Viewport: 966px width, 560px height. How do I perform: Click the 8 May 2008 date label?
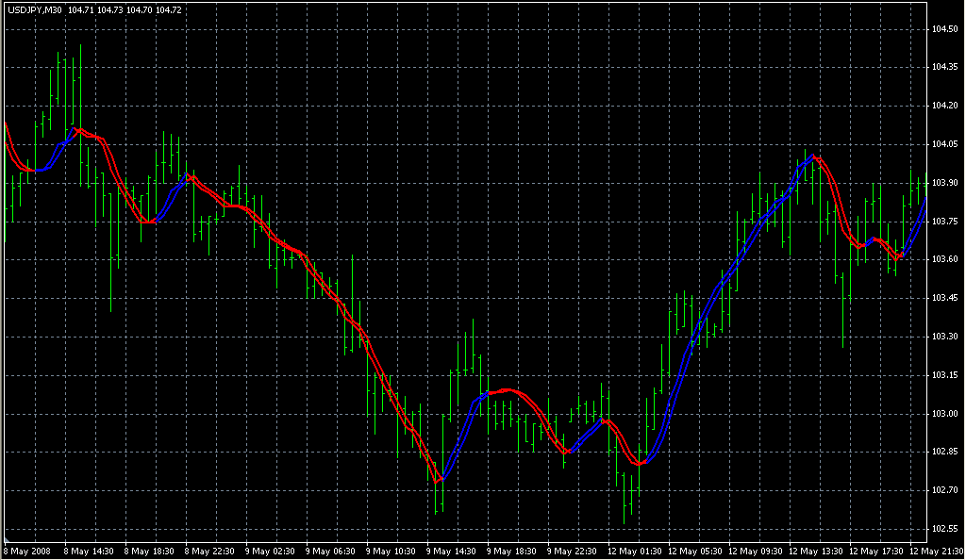(x=25, y=550)
